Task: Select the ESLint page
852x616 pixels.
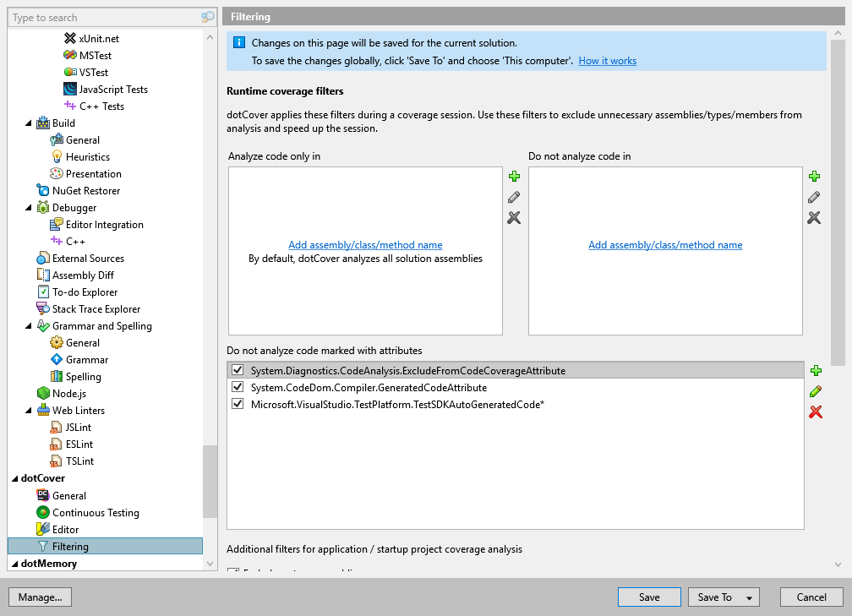Action: (79, 444)
